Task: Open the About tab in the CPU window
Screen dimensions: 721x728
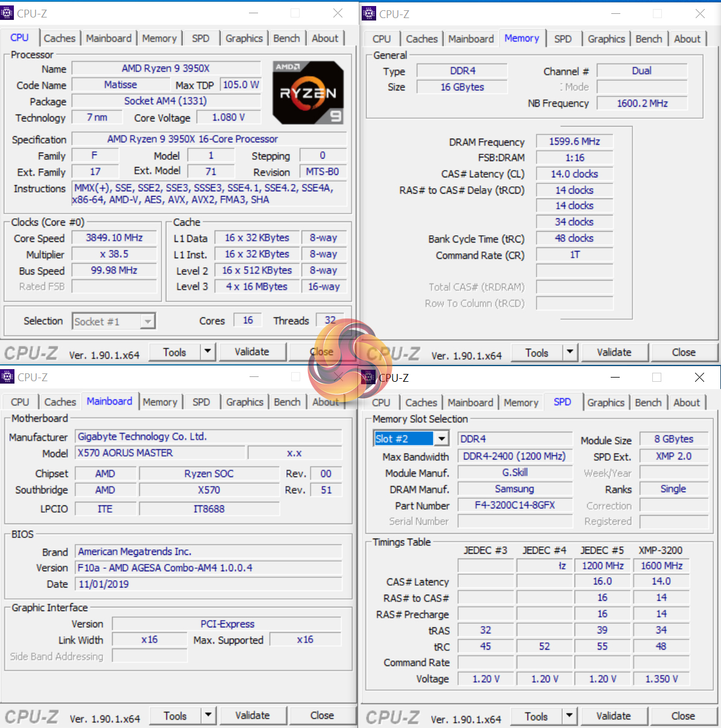Action: pyautogui.click(x=325, y=38)
